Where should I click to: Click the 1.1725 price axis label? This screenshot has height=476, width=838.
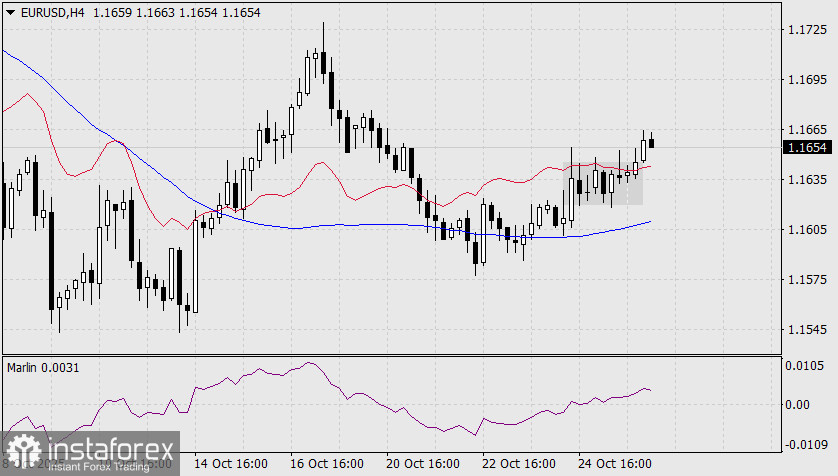[x=807, y=30]
